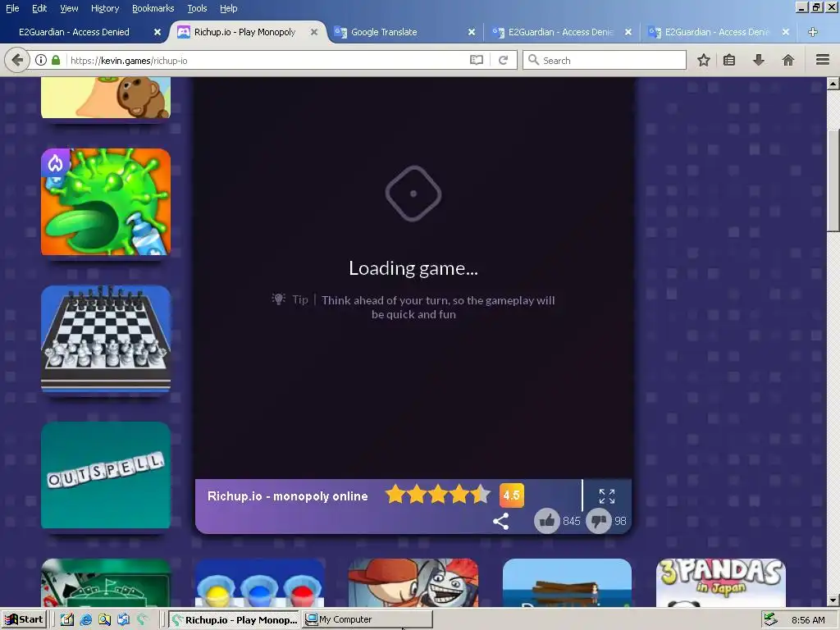
Task: Toggle Reader View icon in address bar
Action: tap(477, 60)
